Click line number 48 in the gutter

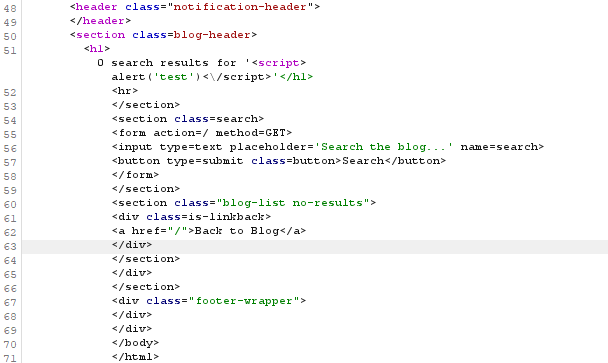pos(10,8)
